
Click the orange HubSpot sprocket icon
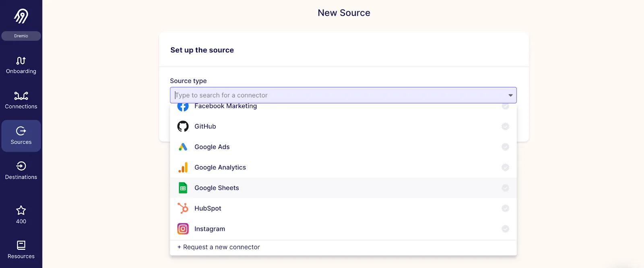click(x=183, y=208)
